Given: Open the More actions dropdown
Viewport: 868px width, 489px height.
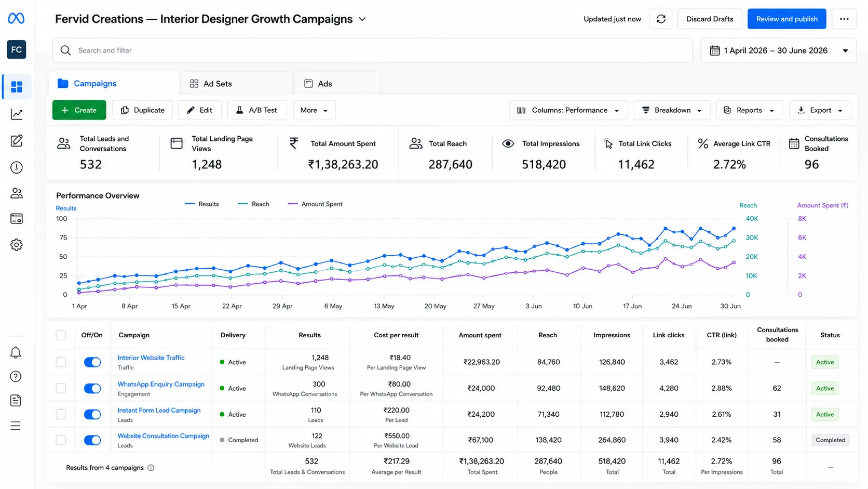Looking at the screenshot, I should pyautogui.click(x=315, y=110).
